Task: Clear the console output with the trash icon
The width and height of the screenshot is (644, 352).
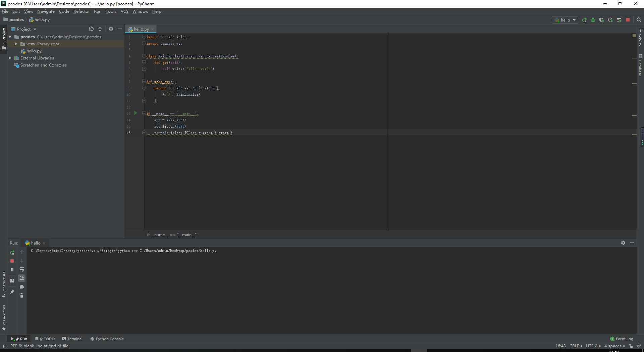Action: (22, 296)
